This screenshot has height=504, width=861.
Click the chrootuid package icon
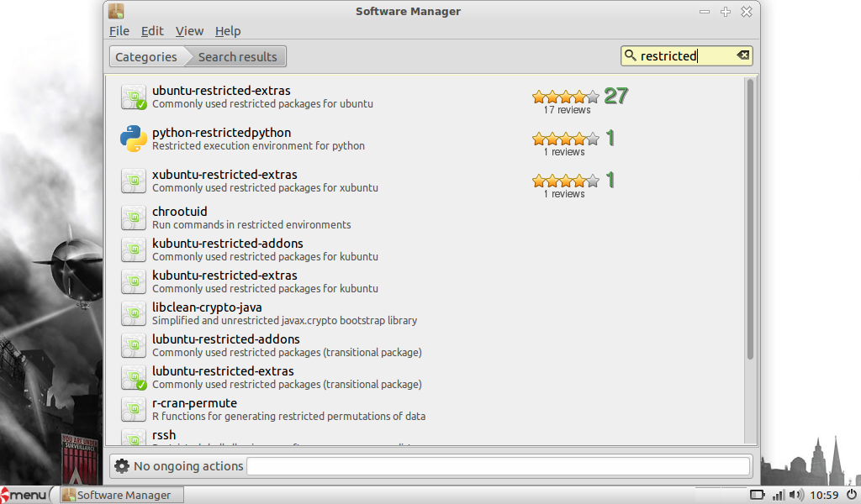tap(134, 218)
